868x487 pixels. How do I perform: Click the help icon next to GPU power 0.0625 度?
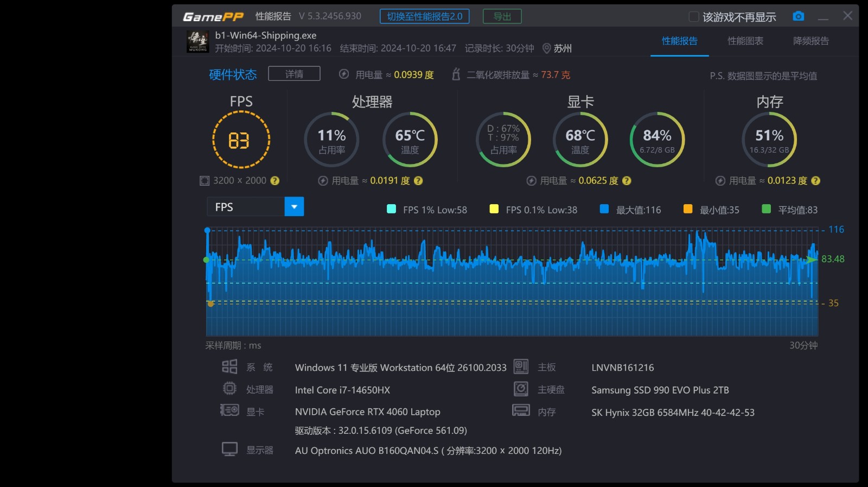(627, 181)
